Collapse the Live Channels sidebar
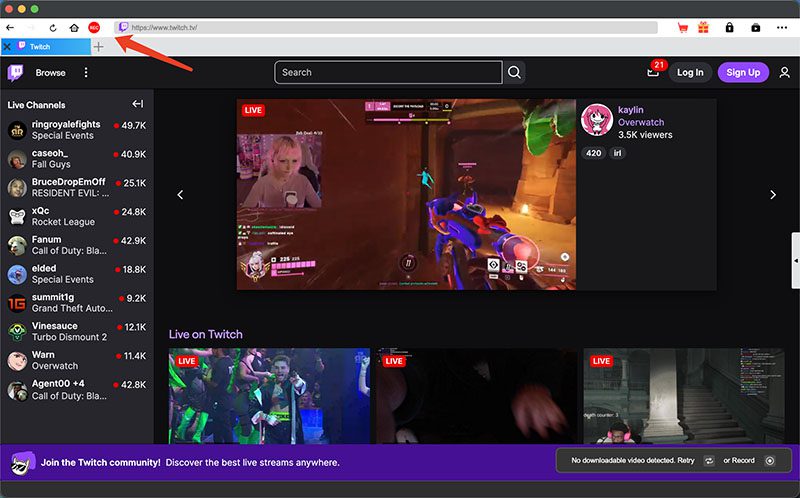This screenshot has width=800, height=498. (x=138, y=105)
